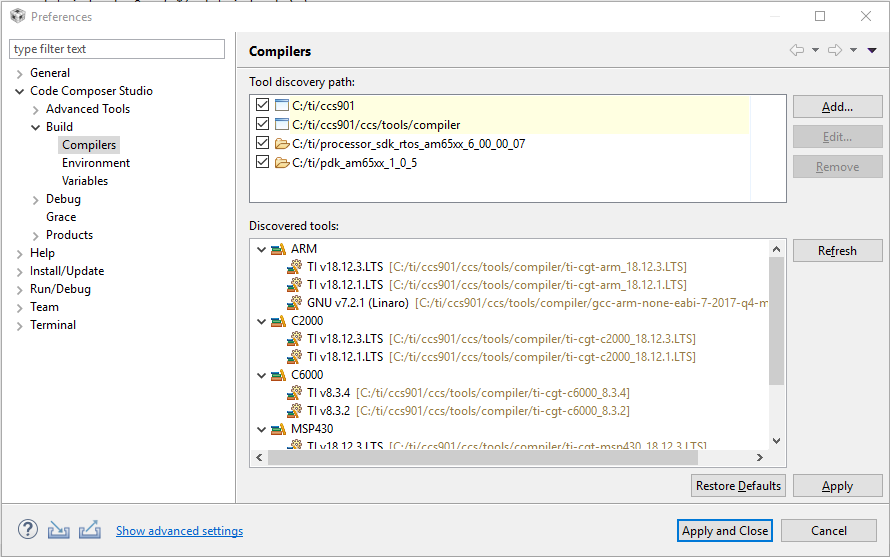Expand the Debug node
890x557 pixels.
(35, 200)
